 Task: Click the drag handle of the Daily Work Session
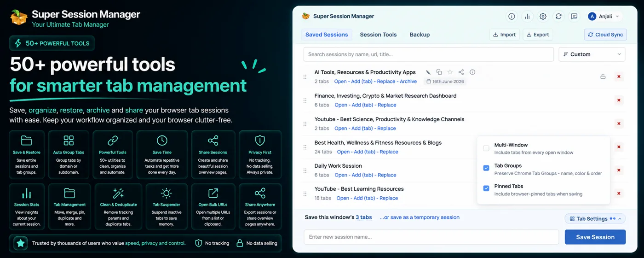[x=305, y=170]
